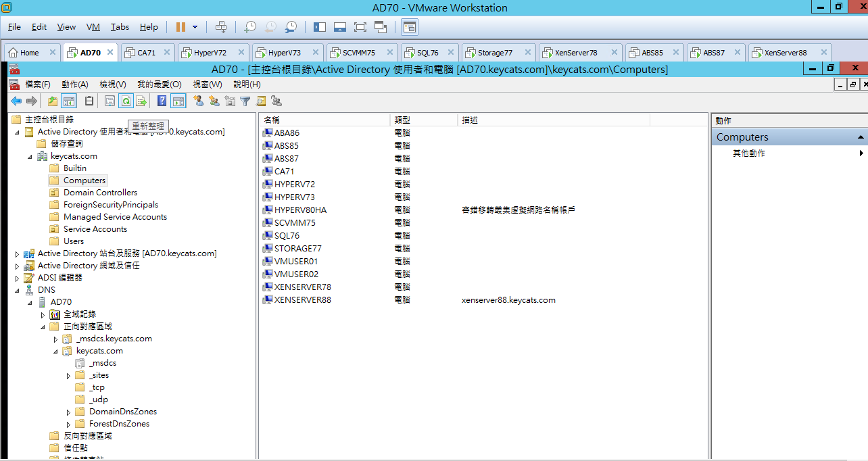This screenshot has width=868, height=461.
Task: Select the Users container in tree
Action: [x=74, y=241]
